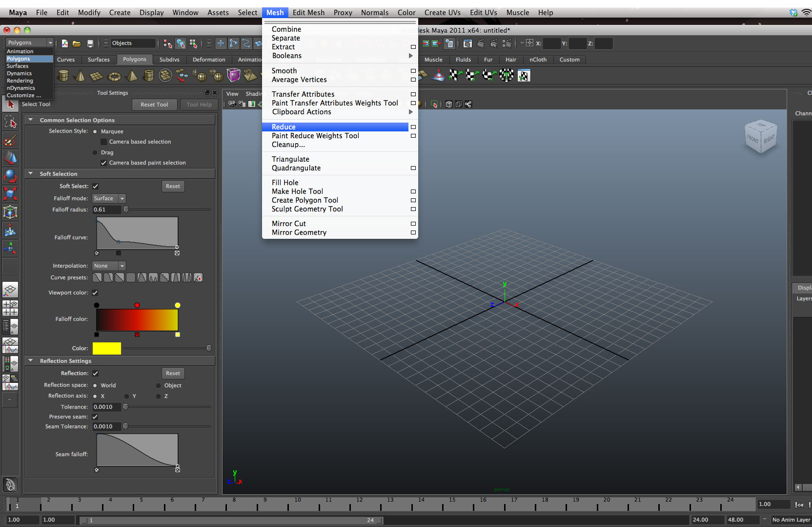Toggle the Viewport color checkbox
This screenshot has height=527, width=812.
(x=95, y=293)
